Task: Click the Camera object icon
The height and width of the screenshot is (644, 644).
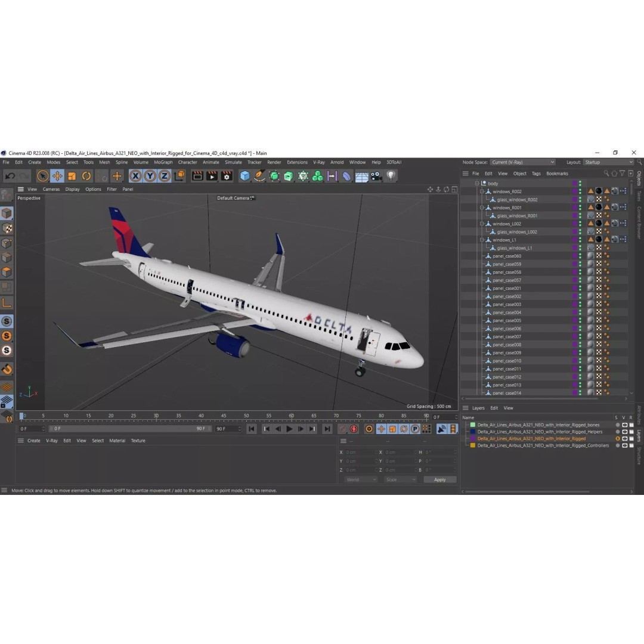Action: pyautogui.click(x=376, y=176)
